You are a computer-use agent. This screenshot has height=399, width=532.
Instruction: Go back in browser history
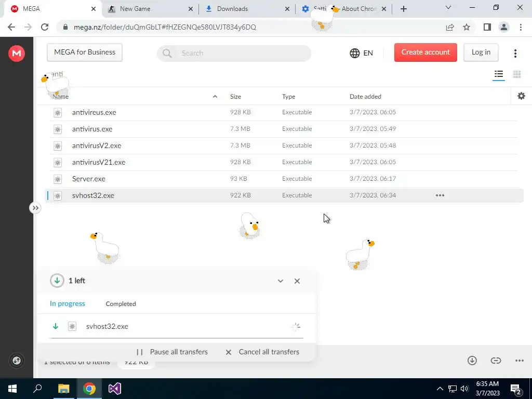click(x=11, y=27)
